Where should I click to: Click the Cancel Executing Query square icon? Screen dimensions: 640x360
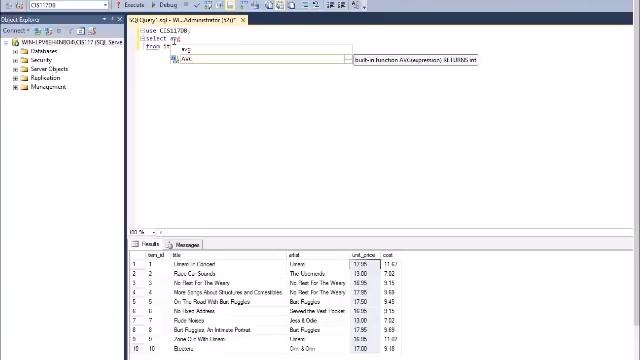(x=186, y=5)
